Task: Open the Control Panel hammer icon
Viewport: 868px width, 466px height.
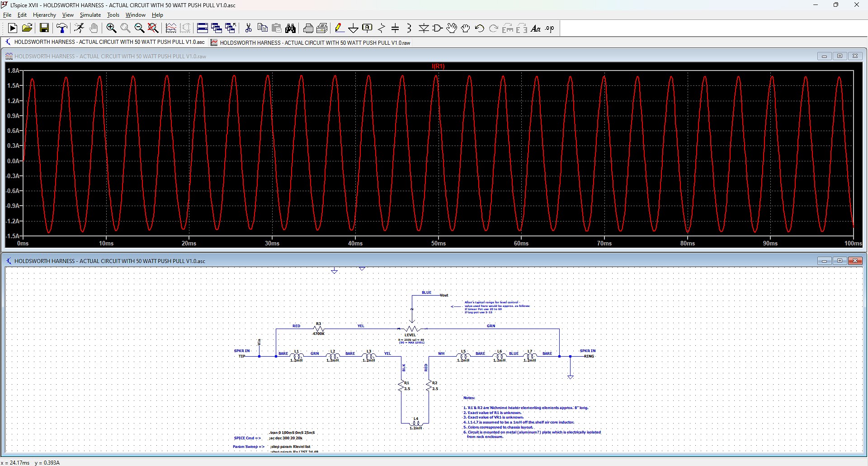Action: coord(62,28)
